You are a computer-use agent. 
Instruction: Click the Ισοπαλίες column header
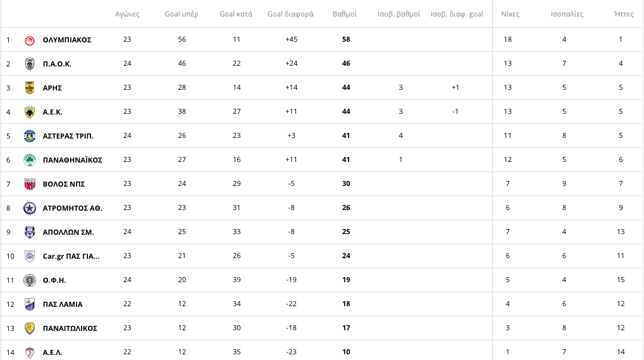(x=567, y=14)
